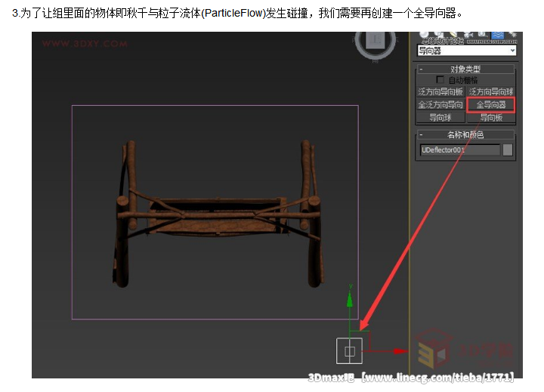Select the wooden swing model in viewport
This screenshot has width=544, height=392.
pyautogui.click(x=218, y=215)
